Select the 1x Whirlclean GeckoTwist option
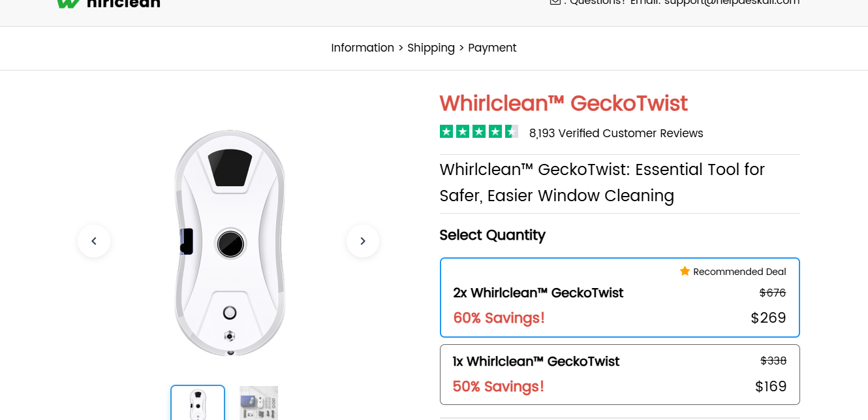 (620, 374)
